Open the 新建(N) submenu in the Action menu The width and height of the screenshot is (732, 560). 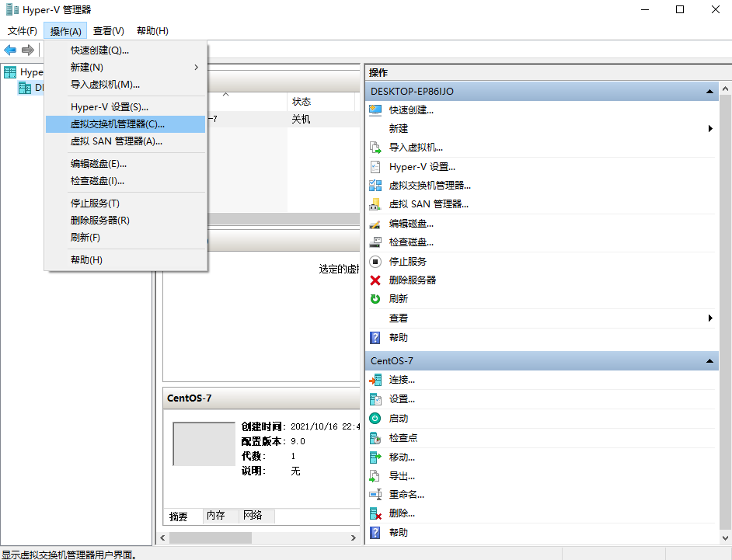click(x=126, y=68)
